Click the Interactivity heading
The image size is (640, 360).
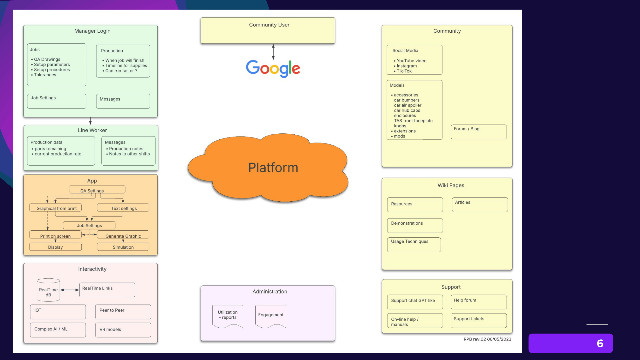click(x=92, y=269)
